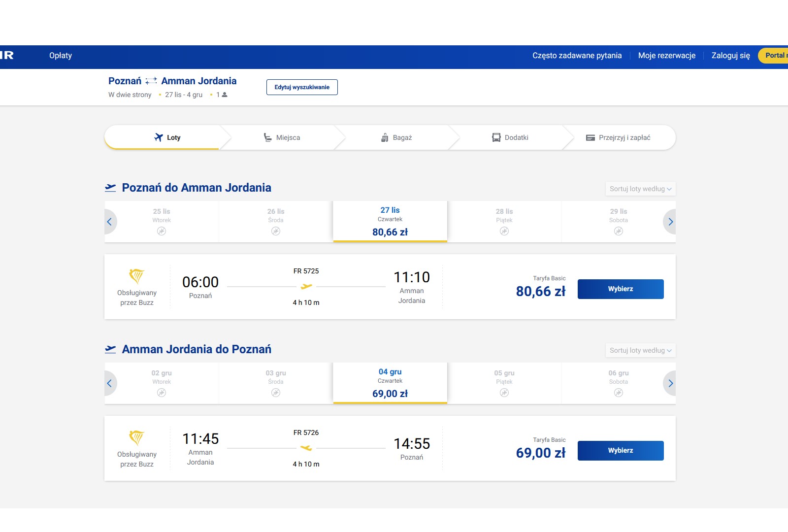Choose the 69,00 zł return flight with Wybierz

point(621,451)
